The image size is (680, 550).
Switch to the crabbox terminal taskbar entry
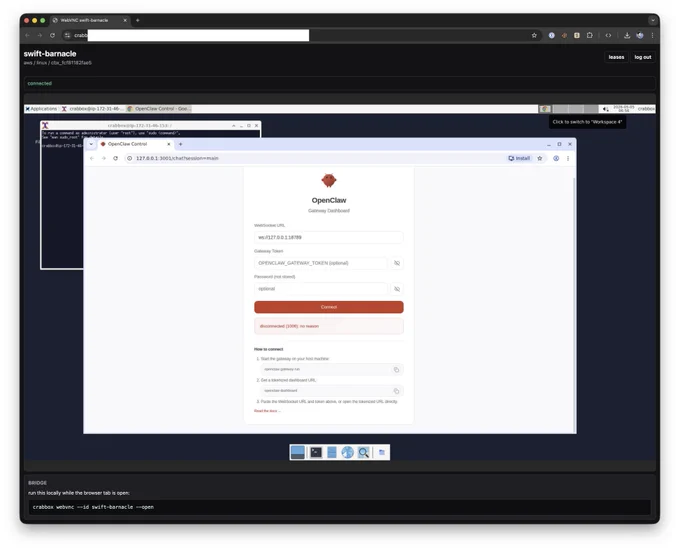click(93, 109)
